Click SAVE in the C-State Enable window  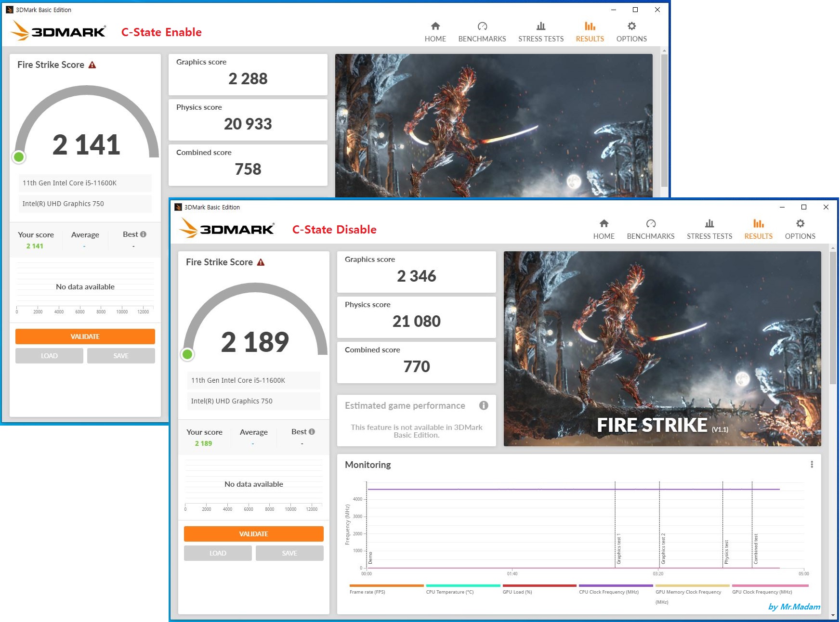coord(120,356)
